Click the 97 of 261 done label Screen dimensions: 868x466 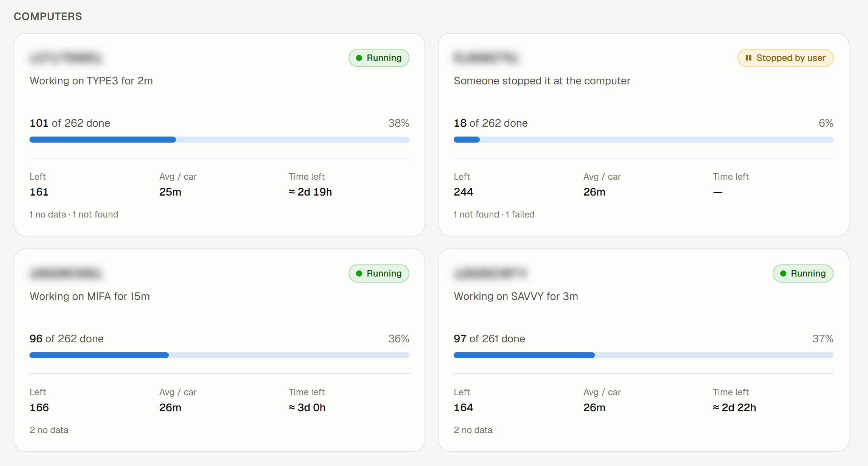(x=490, y=339)
